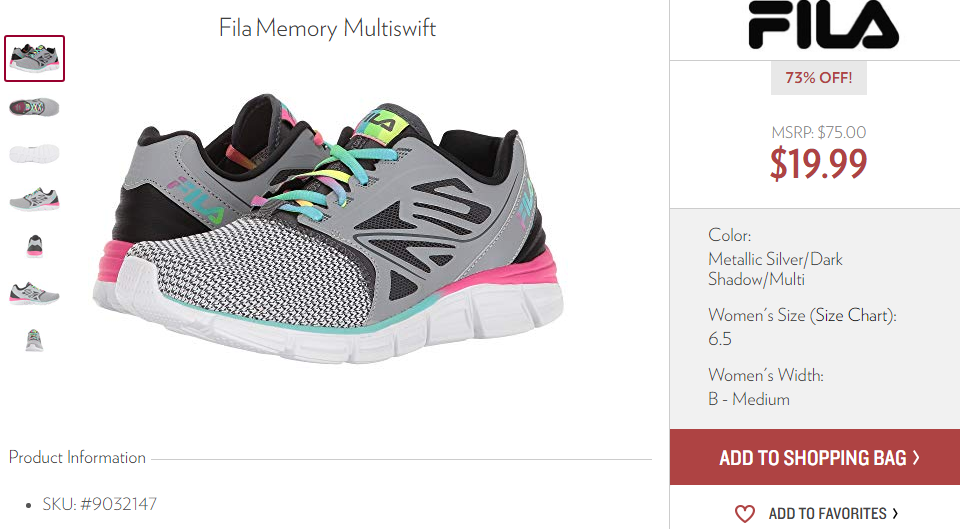
Task: Open the Size Chart link
Action: pos(852,315)
